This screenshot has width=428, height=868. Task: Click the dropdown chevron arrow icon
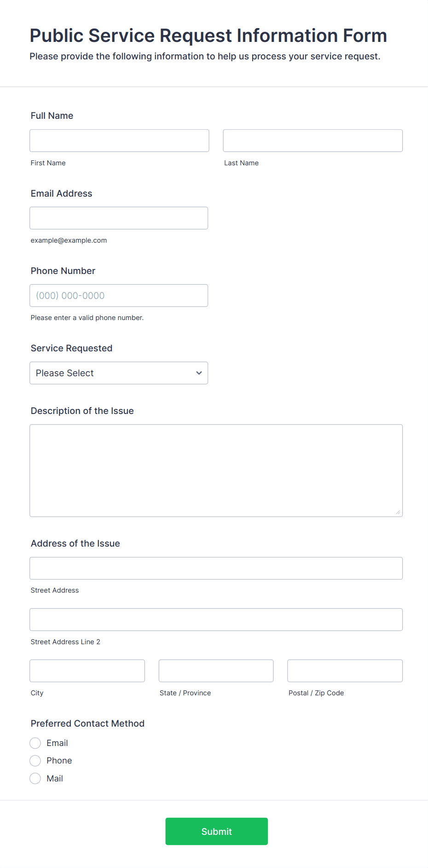[199, 373]
